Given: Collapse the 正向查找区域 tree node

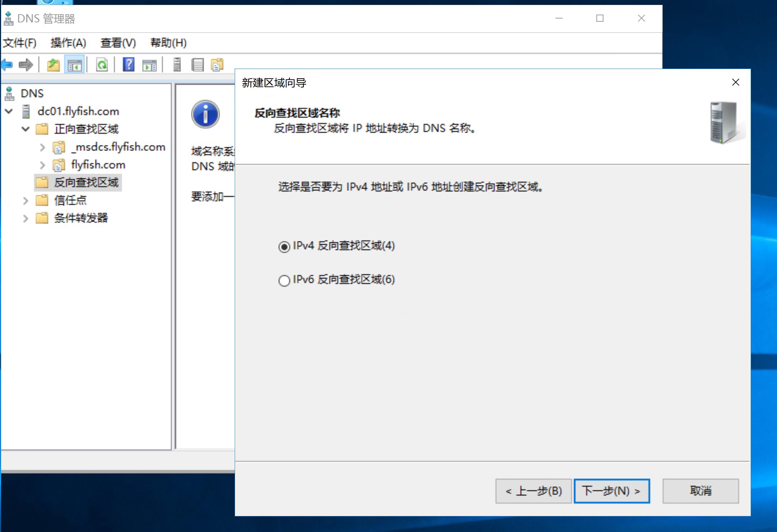Looking at the screenshot, I should tap(26, 129).
